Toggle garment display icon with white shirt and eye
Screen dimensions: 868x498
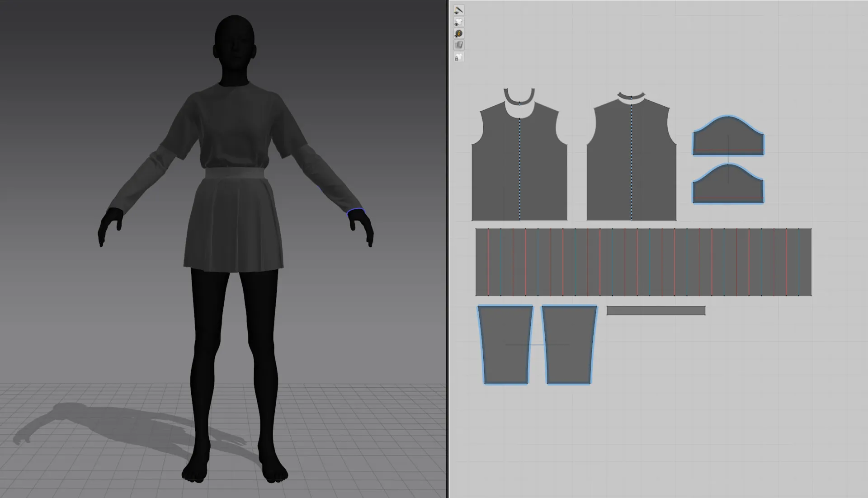[458, 22]
